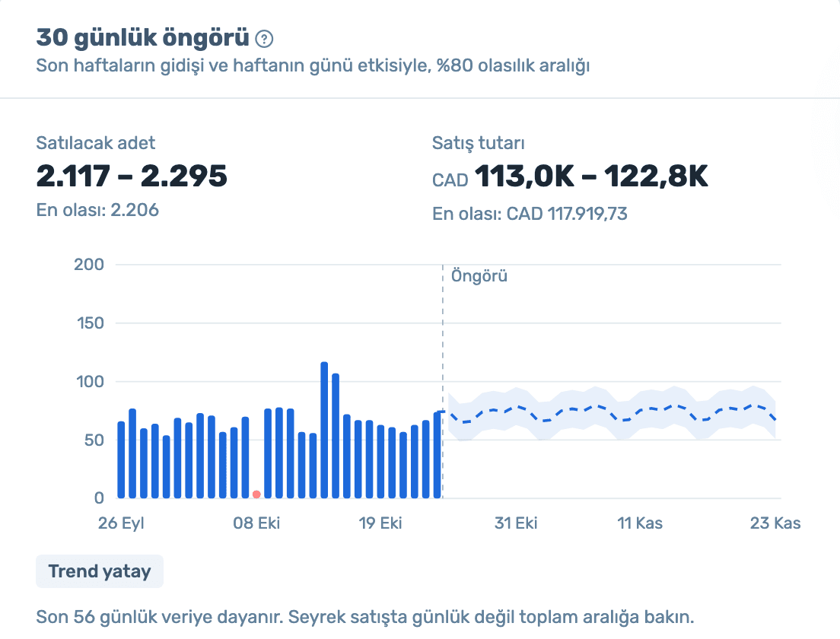Click the tallest bar in the sales chart
The height and width of the screenshot is (639, 840).
[x=324, y=430]
